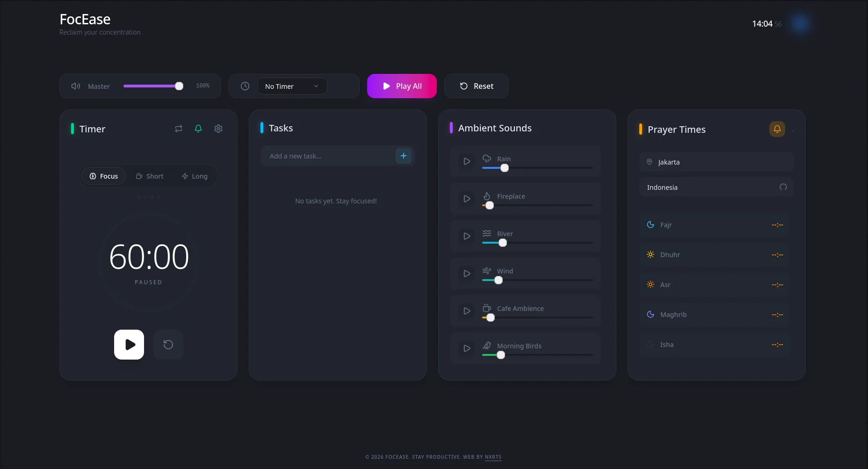Reset the 60:00 timer countdown
This screenshot has height=469, width=868.
(168, 345)
